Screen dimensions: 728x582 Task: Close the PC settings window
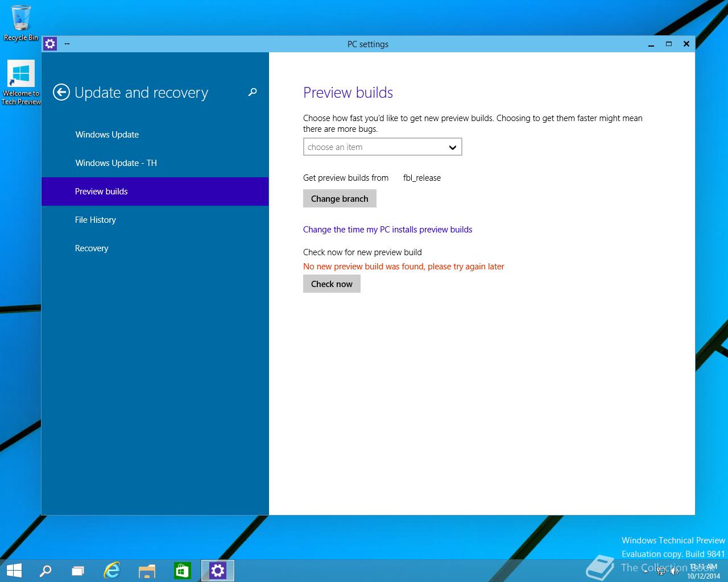point(686,44)
